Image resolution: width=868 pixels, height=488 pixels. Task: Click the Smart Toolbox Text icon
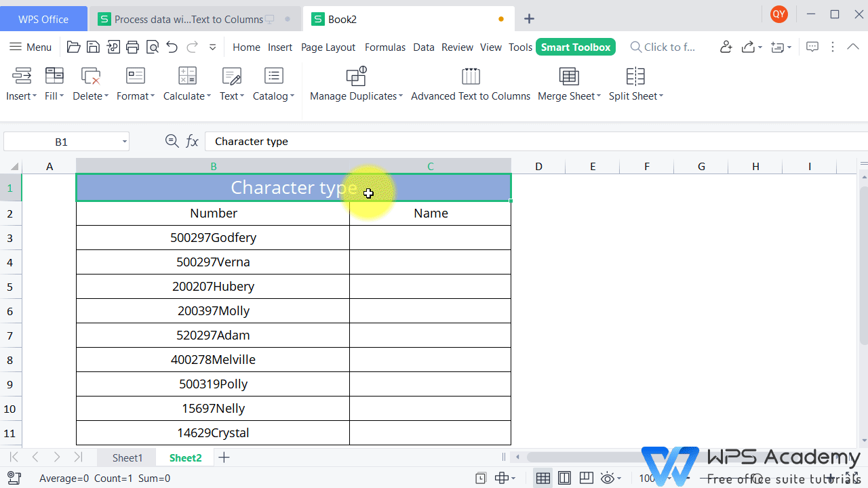[232, 75]
